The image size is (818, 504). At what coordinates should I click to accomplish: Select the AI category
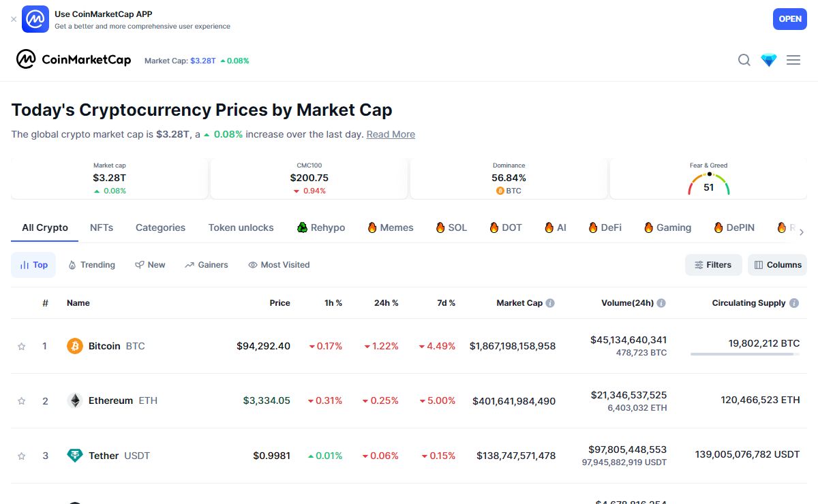tap(555, 227)
